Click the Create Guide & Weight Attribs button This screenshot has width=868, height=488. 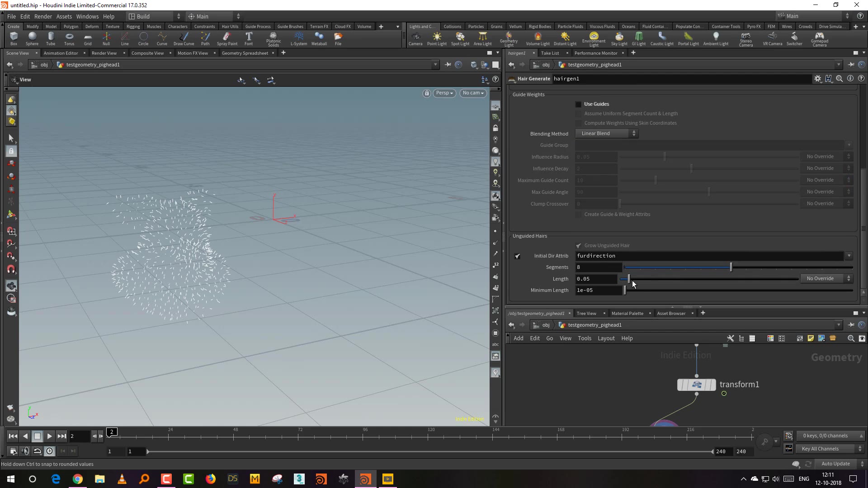click(x=617, y=214)
